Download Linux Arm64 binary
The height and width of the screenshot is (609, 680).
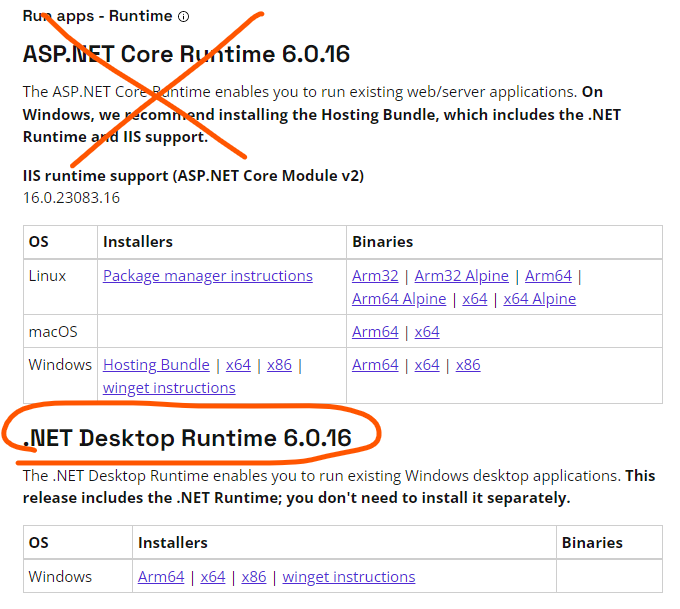(x=548, y=276)
